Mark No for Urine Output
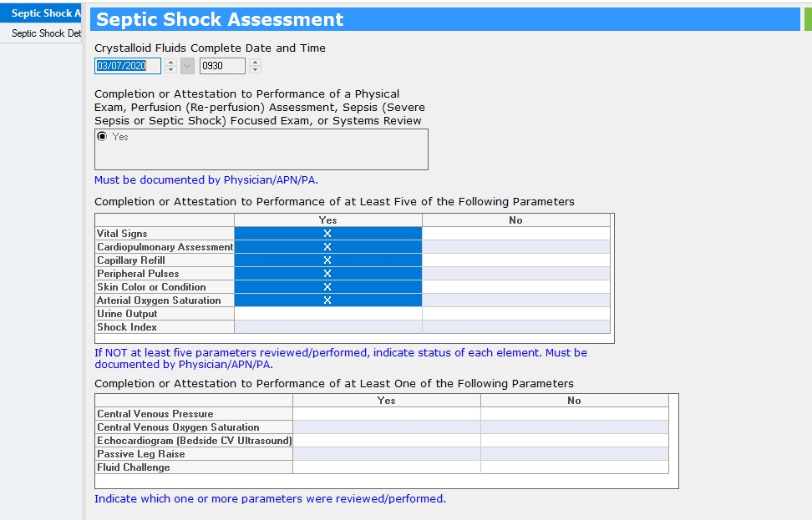Viewport: 812px width, 520px height. (x=516, y=314)
